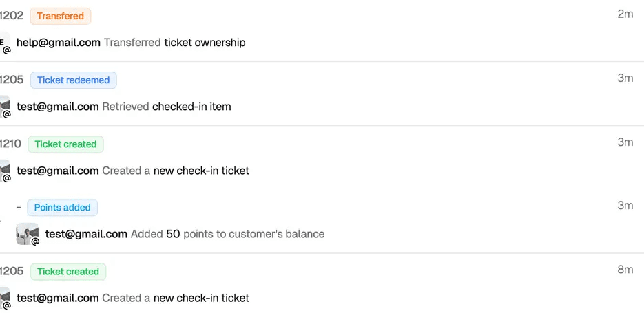Open test@gmail.com in the Ticket redeemed entry
Image resolution: width=644 pixels, height=313 pixels.
(57, 106)
